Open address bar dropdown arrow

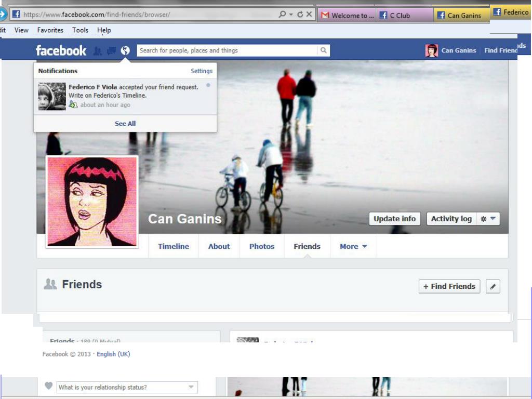pyautogui.click(x=291, y=14)
